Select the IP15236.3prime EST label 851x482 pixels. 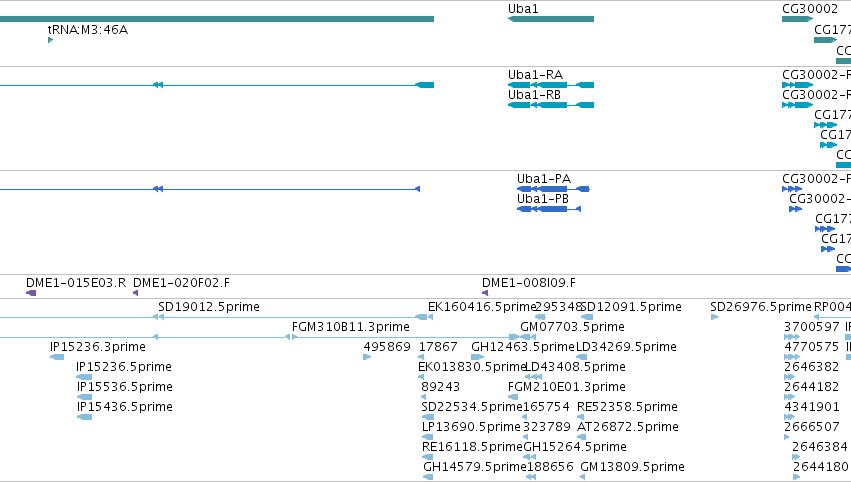98,347
